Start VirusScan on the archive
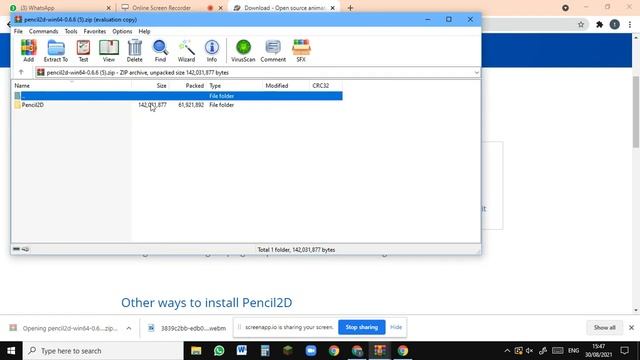Screen dimensions: 640x360 243,51
